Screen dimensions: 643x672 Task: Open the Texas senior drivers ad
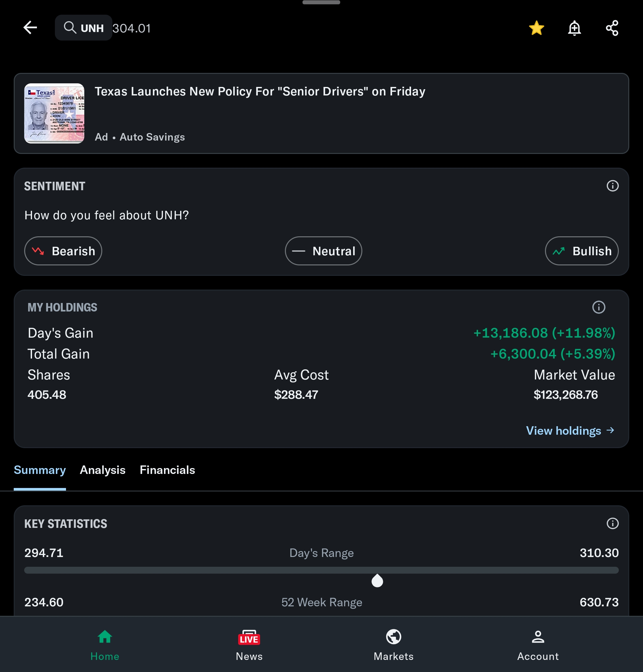pos(260,92)
